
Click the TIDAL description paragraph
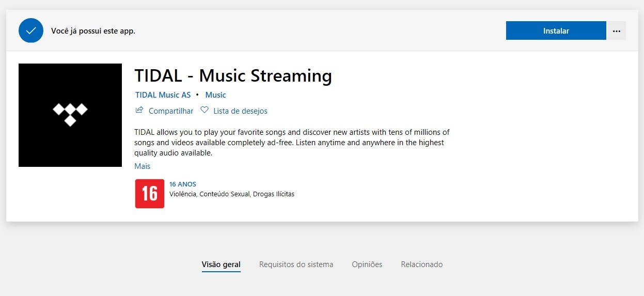coord(292,143)
